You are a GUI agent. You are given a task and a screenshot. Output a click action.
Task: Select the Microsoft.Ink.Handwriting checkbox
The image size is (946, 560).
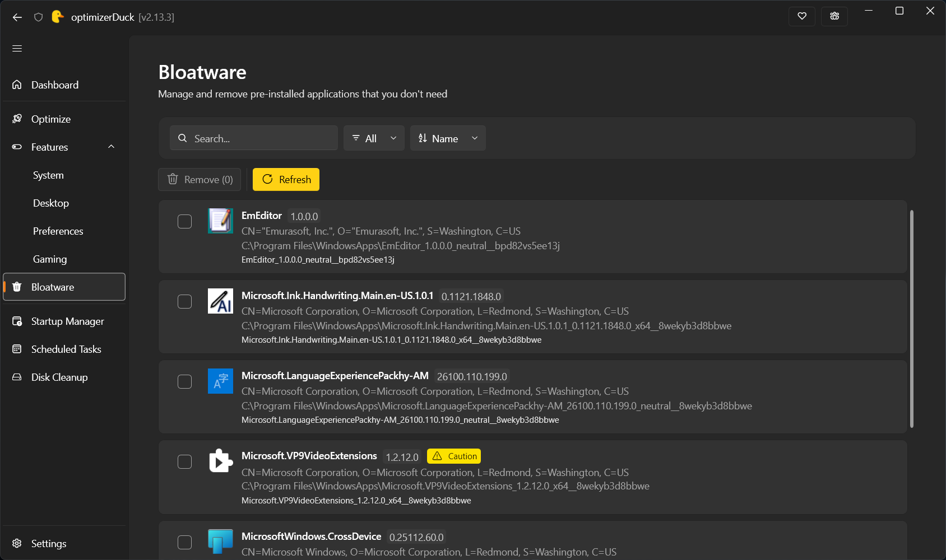[x=184, y=301]
